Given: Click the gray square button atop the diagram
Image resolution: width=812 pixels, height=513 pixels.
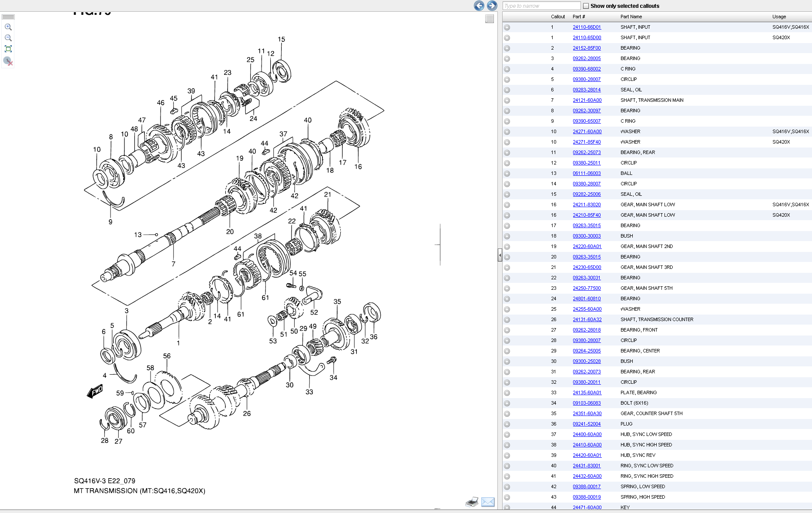Looking at the screenshot, I should 490,19.
